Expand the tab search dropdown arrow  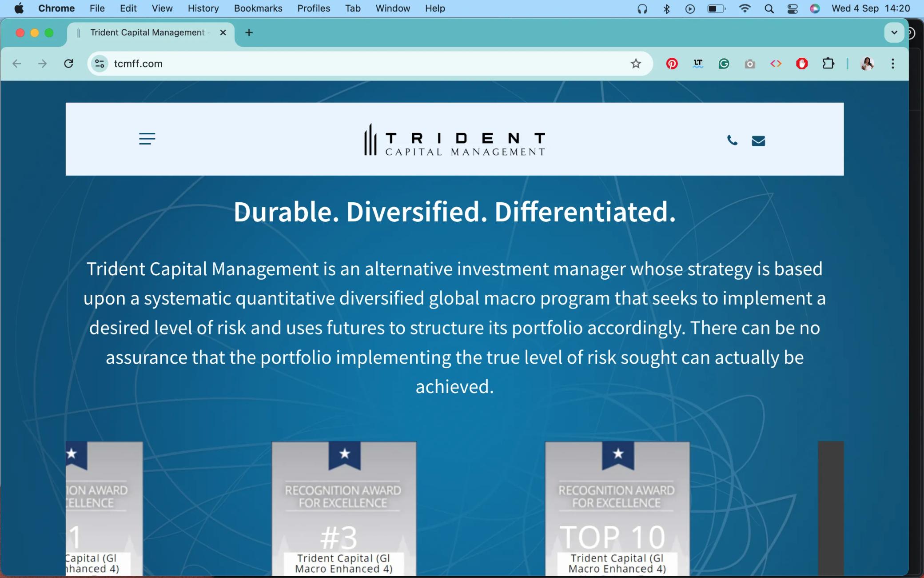point(894,32)
